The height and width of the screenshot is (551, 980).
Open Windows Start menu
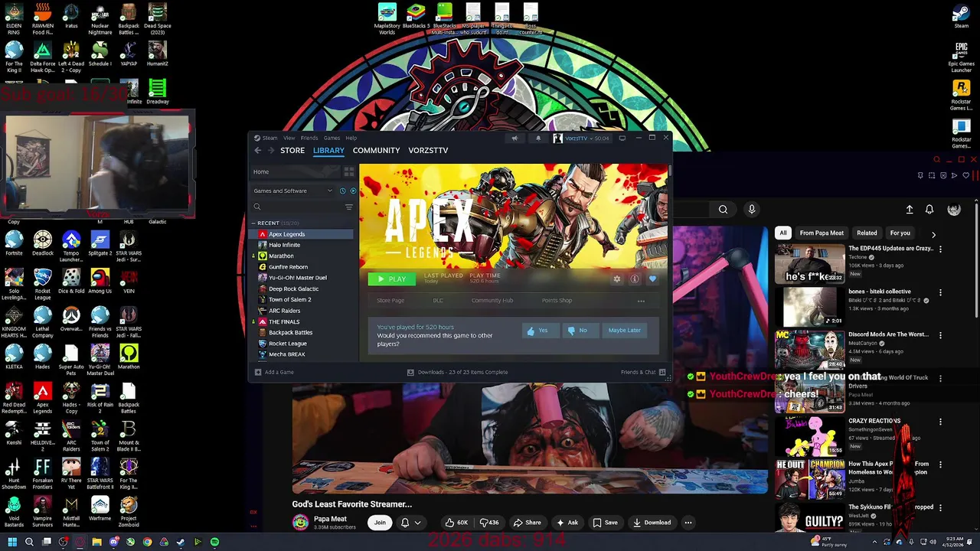pyautogui.click(x=12, y=542)
